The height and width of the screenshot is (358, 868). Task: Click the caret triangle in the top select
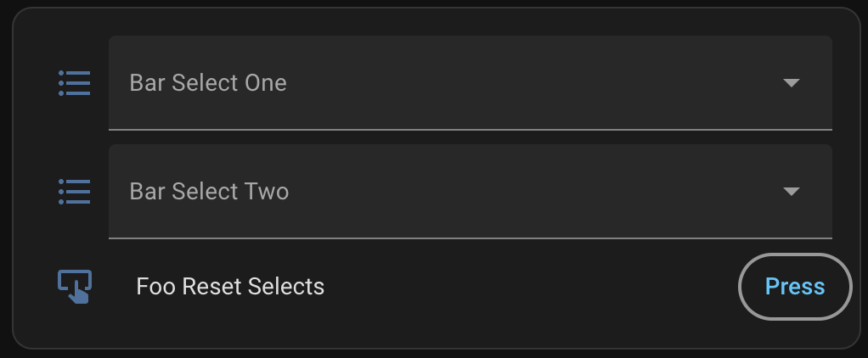tap(792, 83)
